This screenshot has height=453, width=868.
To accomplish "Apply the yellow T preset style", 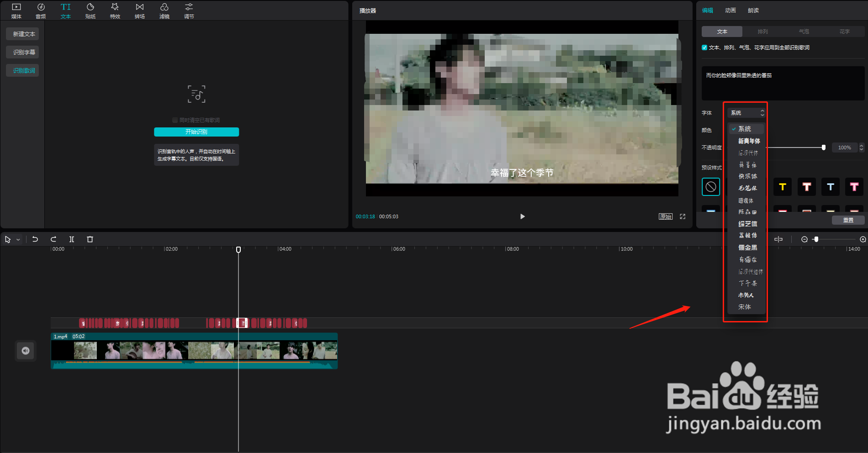I will pyautogui.click(x=783, y=187).
